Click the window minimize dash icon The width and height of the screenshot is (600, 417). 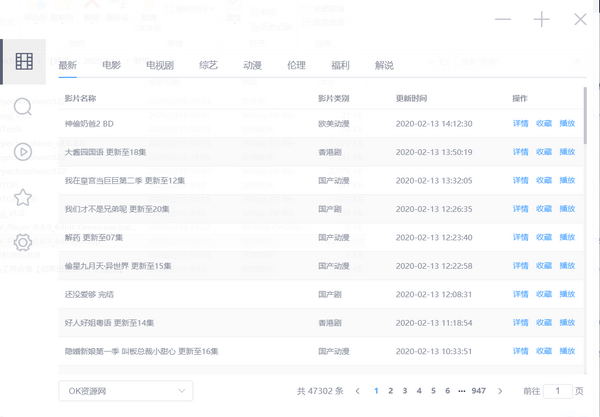(x=503, y=20)
